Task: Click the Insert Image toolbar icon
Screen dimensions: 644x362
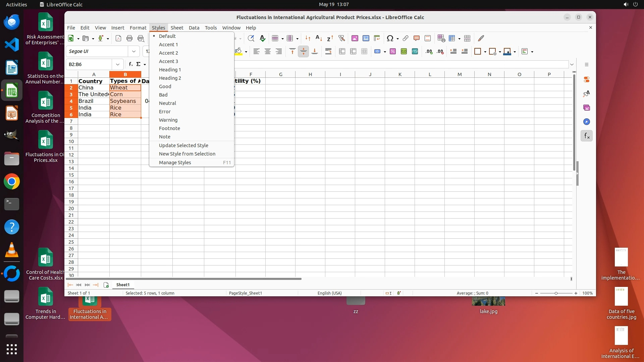Action: click(355, 38)
